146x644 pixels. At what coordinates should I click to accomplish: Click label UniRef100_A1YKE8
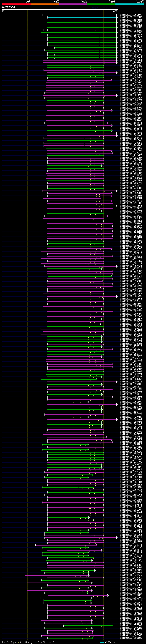(131, 156)
